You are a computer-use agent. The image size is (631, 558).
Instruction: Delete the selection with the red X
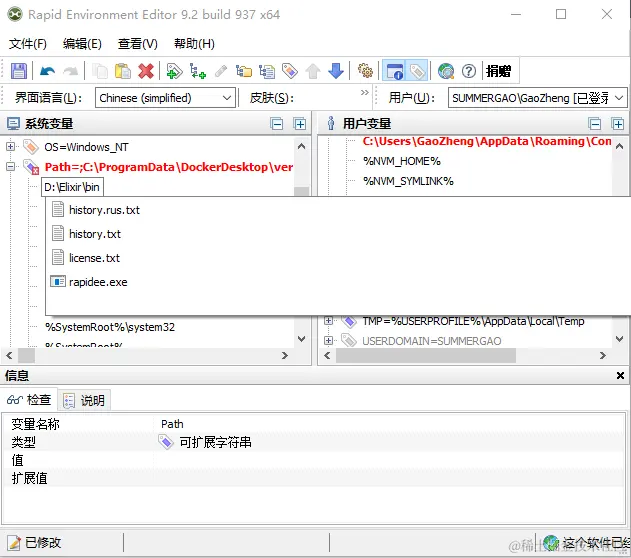tap(146, 71)
